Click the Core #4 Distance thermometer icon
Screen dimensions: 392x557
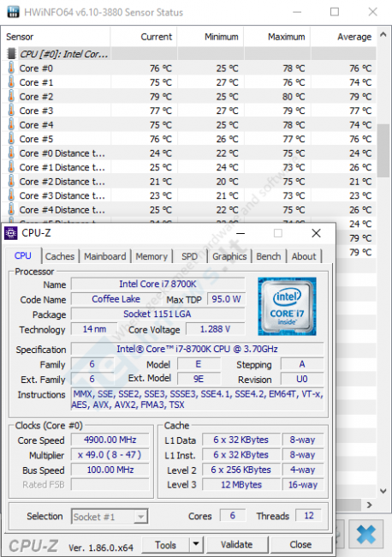point(11,210)
